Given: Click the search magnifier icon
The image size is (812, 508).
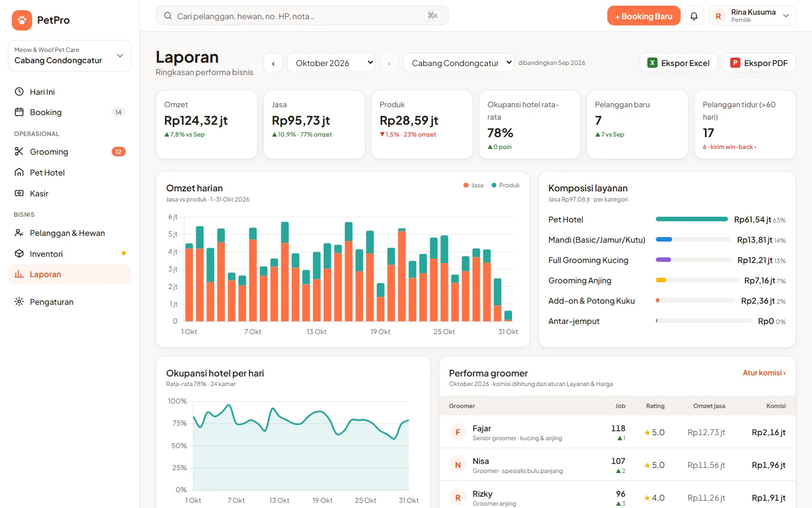Looking at the screenshot, I should coord(167,16).
